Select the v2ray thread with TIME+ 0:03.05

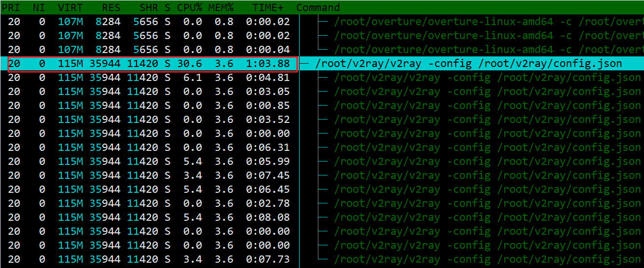tap(322, 92)
